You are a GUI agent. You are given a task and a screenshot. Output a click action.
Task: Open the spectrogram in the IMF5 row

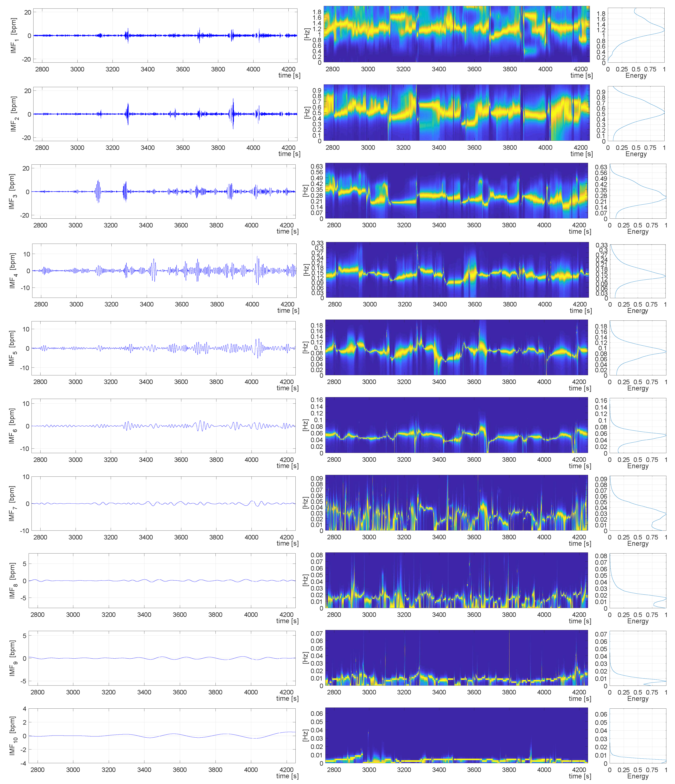point(457,347)
